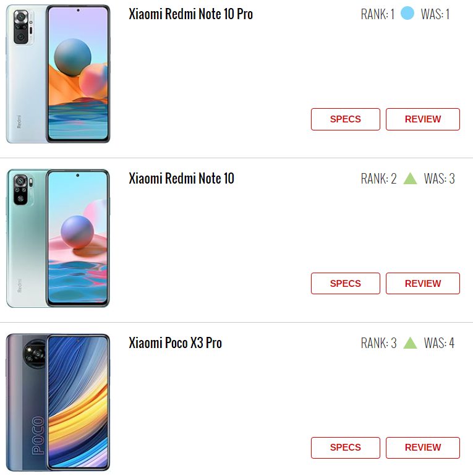Open the Xiaomi Redmi Note 10 title link
The width and height of the screenshot is (473, 476).
pos(181,178)
